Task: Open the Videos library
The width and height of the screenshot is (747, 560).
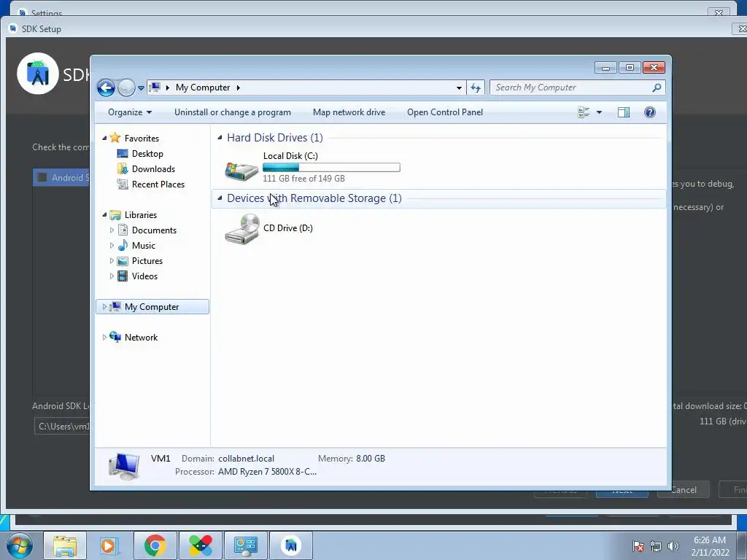Action: click(144, 276)
